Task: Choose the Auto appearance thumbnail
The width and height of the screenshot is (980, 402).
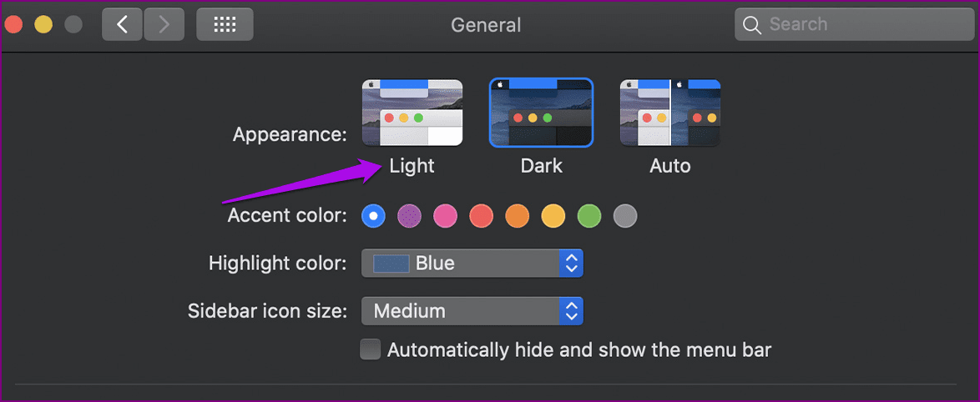Action: (670, 113)
